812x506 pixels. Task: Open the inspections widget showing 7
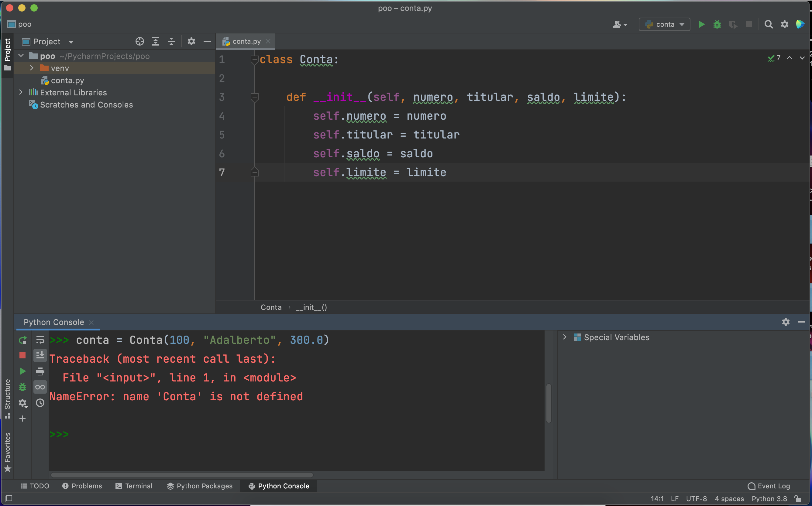774,58
